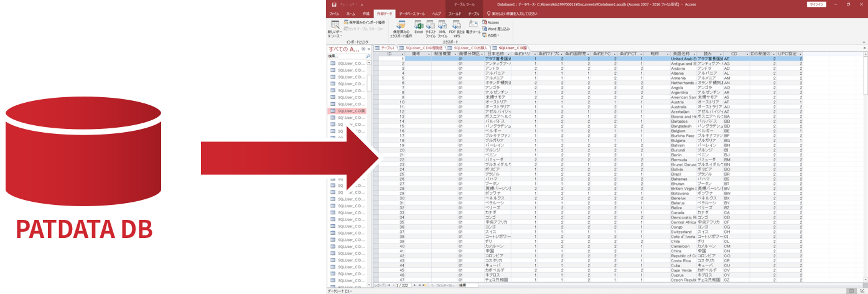Open the ファイル ribbon tab
868x294 pixels.
[x=334, y=13]
